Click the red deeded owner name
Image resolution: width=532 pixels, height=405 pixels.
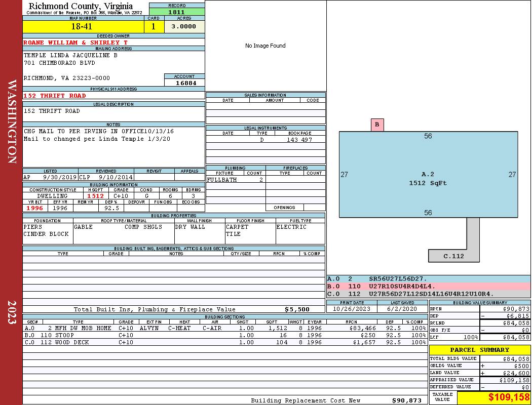tap(76, 43)
